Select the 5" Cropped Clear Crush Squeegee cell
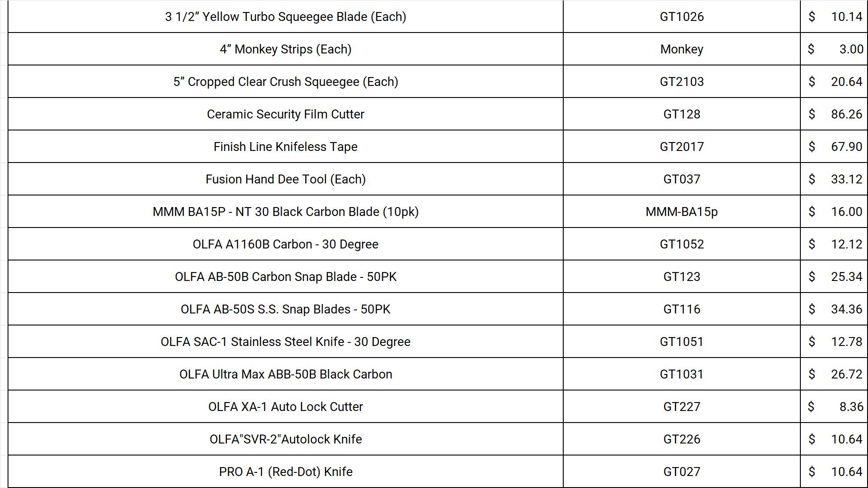Screen dimensions: 868x488 click(285, 82)
